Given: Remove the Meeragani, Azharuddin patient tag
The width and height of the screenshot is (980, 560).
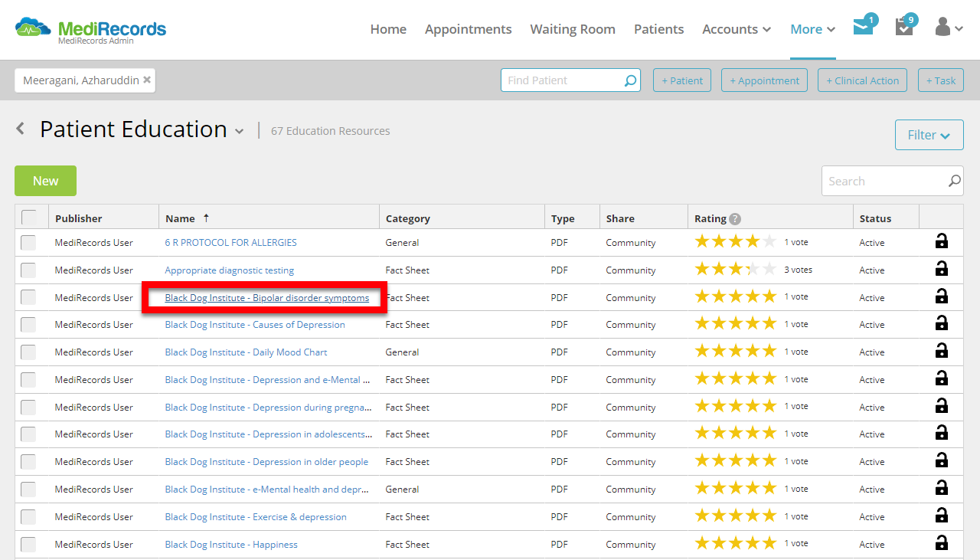Looking at the screenshot, I should 147,80.
